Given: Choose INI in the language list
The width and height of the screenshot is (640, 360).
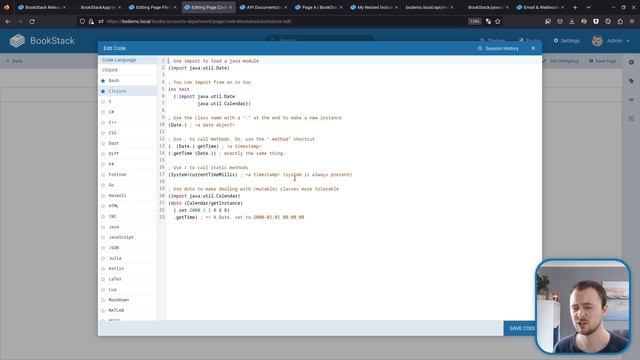Looking at the screenshot, I should [x=112, y=216].
